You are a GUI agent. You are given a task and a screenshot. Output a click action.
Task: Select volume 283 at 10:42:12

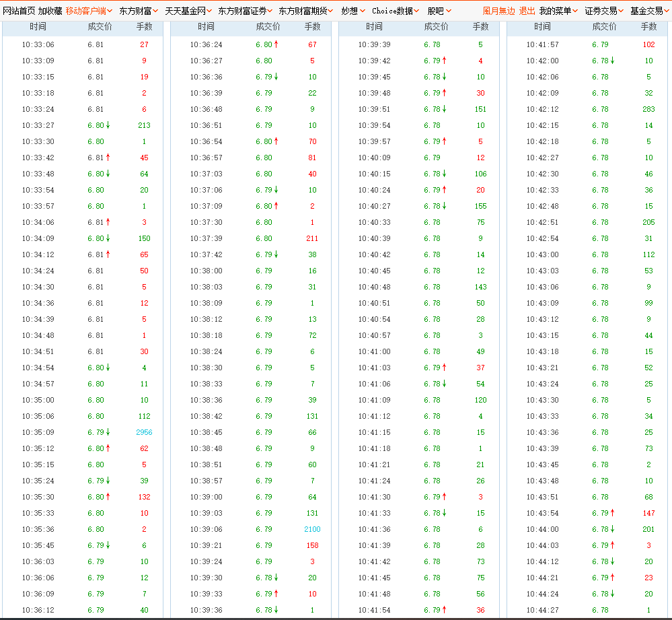[649, 109]
